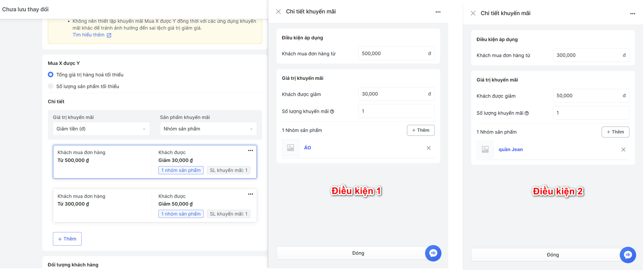Remove ÁO product group with X icon
The width and height of the screenshot is (644, 270).
point(428,148)
